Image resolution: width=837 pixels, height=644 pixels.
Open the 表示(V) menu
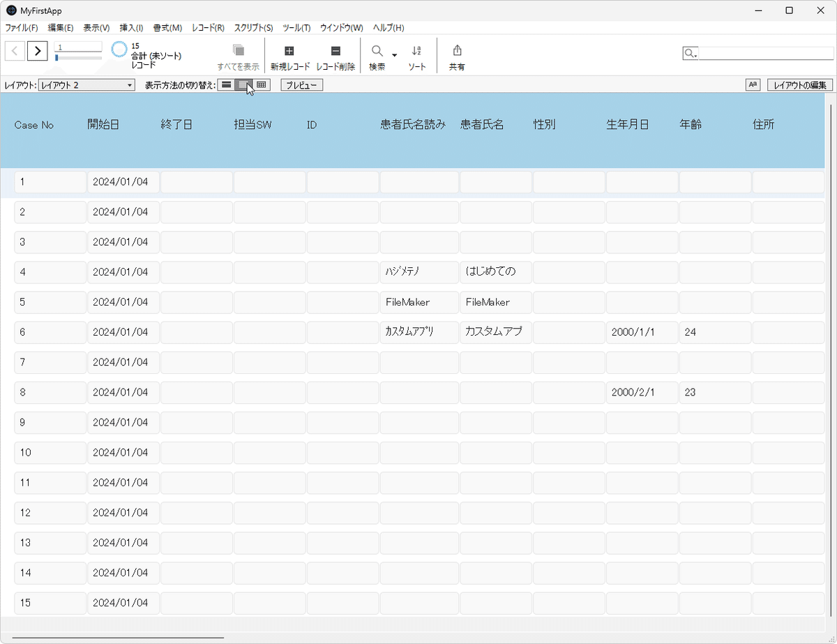[96, 28]
